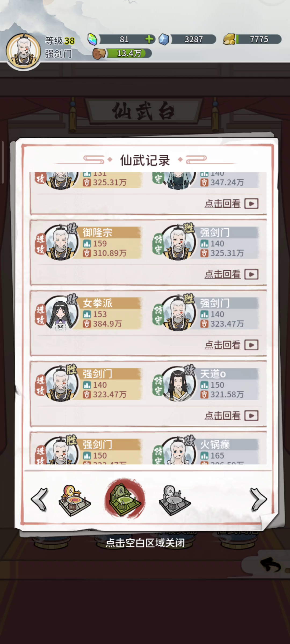Tap the blue crystal resource icon

pyautogui.click(x=164, y=39)
